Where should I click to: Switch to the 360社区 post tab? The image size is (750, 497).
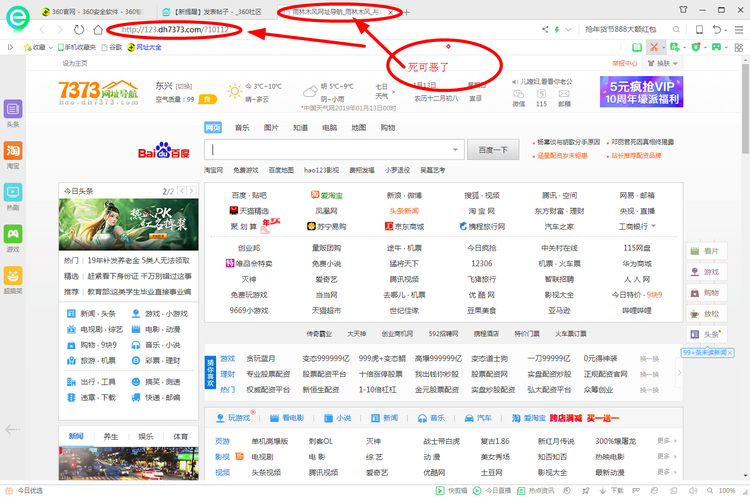tap(212, 12)
